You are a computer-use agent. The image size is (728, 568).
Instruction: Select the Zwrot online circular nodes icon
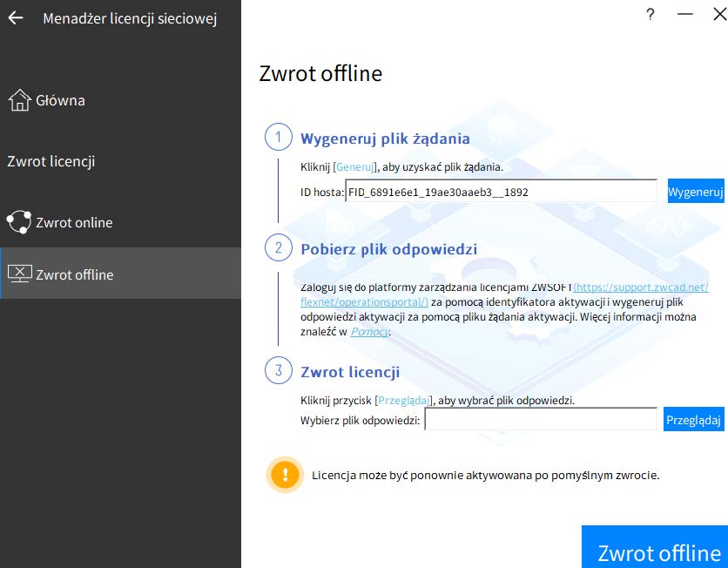(x=19, y=222)
